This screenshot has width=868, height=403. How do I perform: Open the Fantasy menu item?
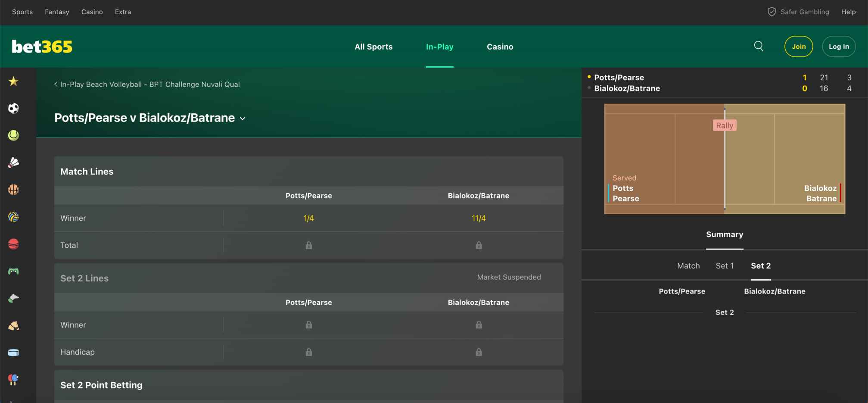(x=57, y=12)
